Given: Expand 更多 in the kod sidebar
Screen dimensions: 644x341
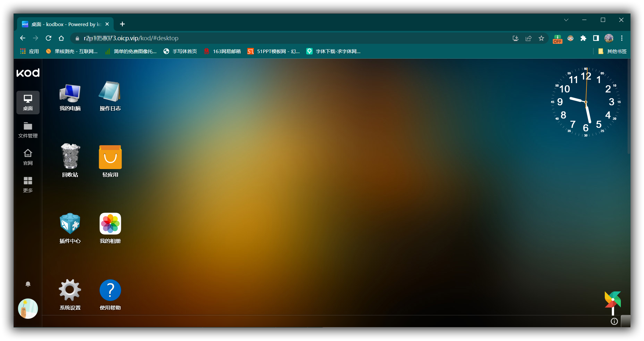Looking at the screenshot, I should pos(28,185).
